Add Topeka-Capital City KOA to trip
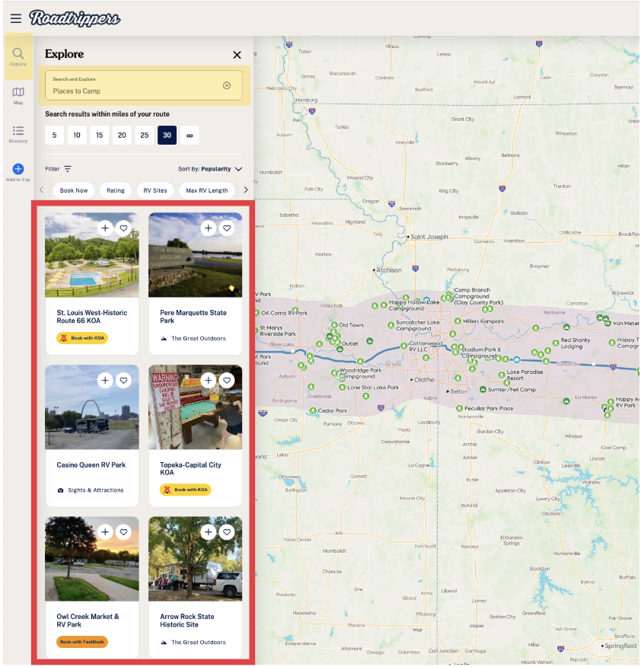The width and height of the screenshot is (644, 667). click(x=209, y=380)
